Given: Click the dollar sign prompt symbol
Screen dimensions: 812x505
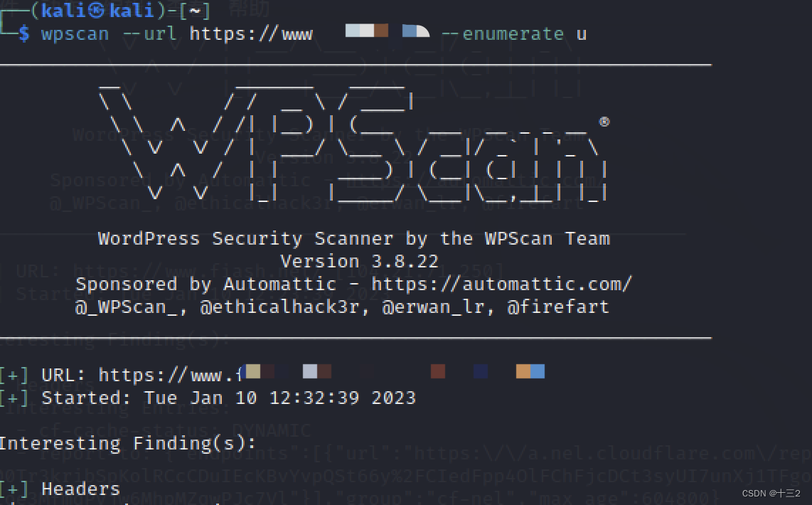Looking at the screenshot, I should (x=24, y=34).
